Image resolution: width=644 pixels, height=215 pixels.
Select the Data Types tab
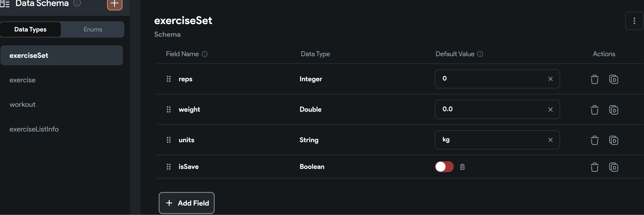[x=30, y=30]
